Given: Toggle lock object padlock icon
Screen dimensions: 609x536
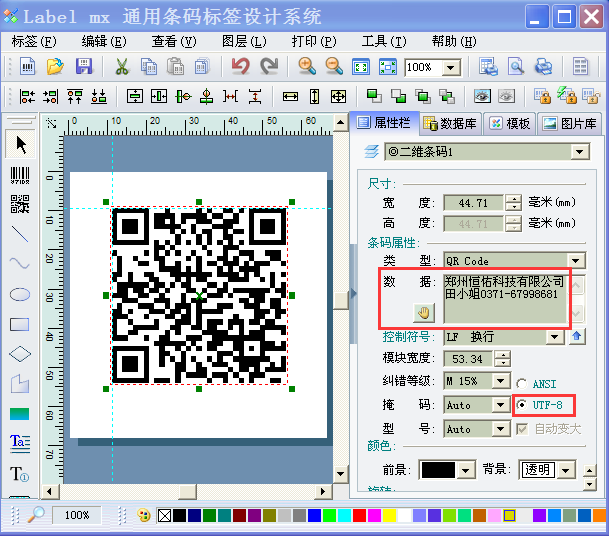Looking at the screenshot, I should 543,96.
